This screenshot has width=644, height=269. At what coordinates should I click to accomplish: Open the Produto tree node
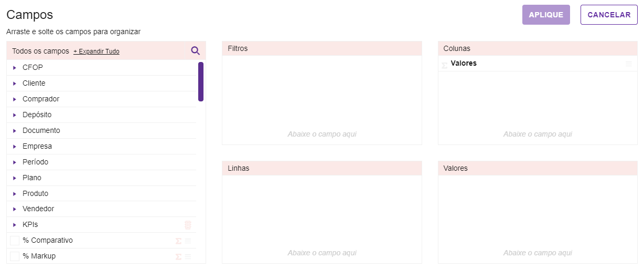click(x=15, y=194)
